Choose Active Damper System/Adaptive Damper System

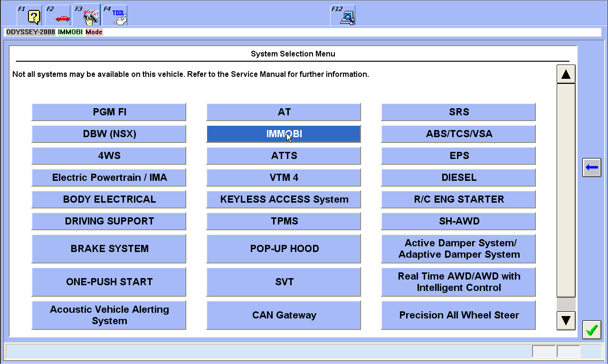tap(458, 249)
